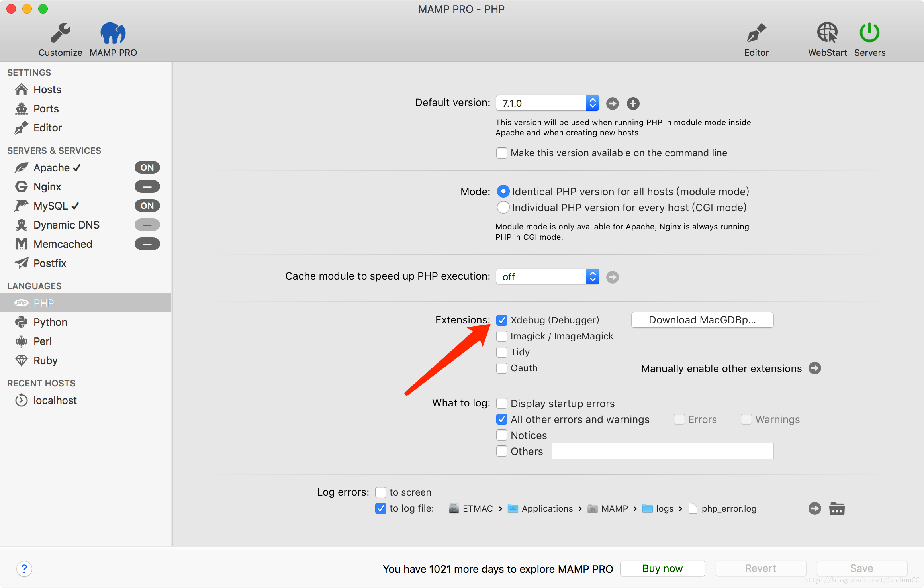
Task: Toggle Dynamic DNS switch
Action: [x=147, y=225]
